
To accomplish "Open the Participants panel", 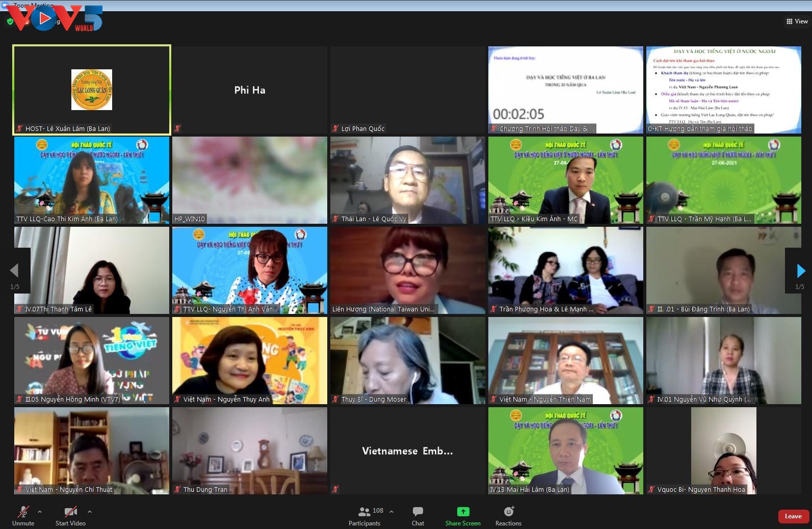I will click(x=364, y=512).
